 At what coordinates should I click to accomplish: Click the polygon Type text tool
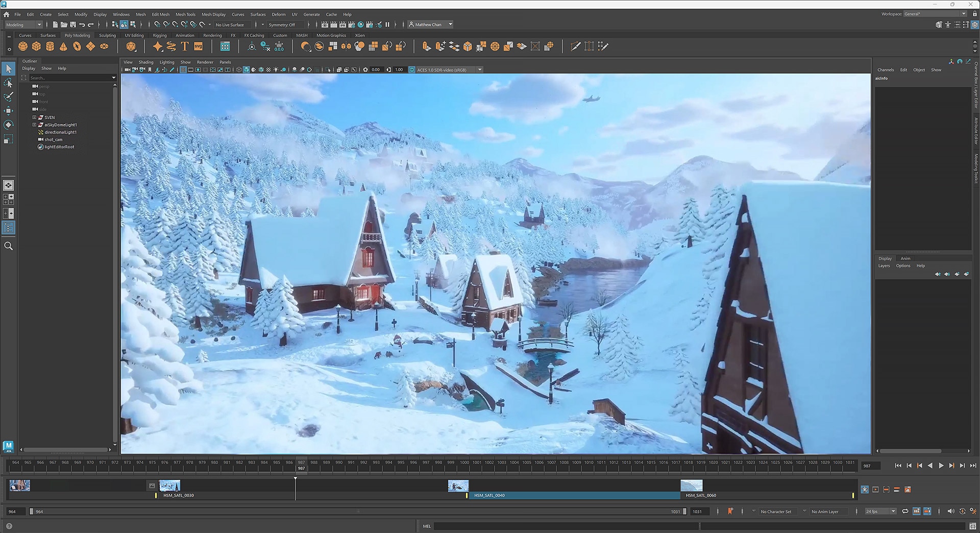[185, 46]
